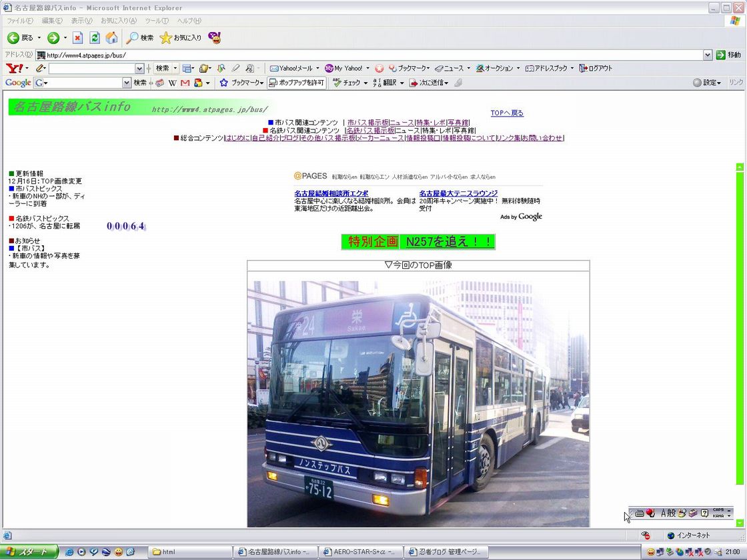Screen dimensions: 747x560
Task: Open My Yahoo! toolbar button
Action: [343, 68]
